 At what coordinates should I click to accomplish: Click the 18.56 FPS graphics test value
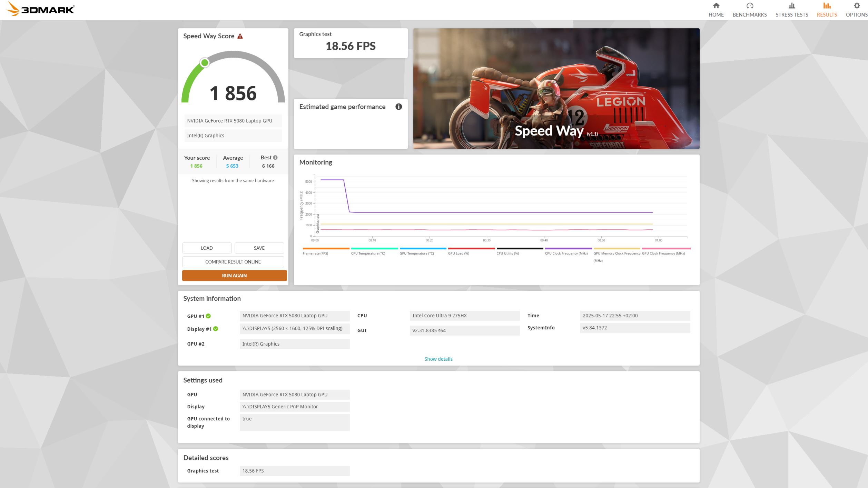pos(351,46)
